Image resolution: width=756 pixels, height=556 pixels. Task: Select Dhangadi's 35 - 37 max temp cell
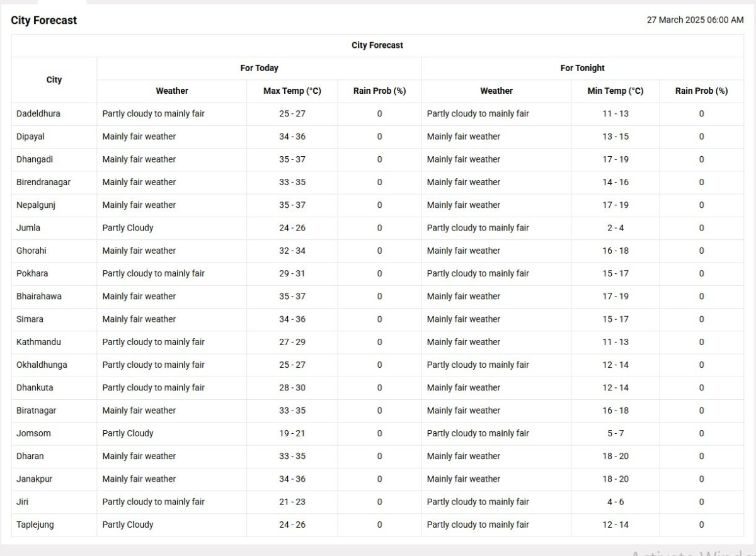click(292, 159)
